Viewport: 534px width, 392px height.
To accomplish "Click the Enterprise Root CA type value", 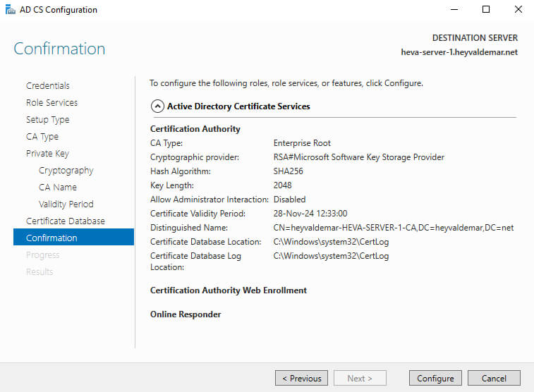I will (x=302, y=143).
